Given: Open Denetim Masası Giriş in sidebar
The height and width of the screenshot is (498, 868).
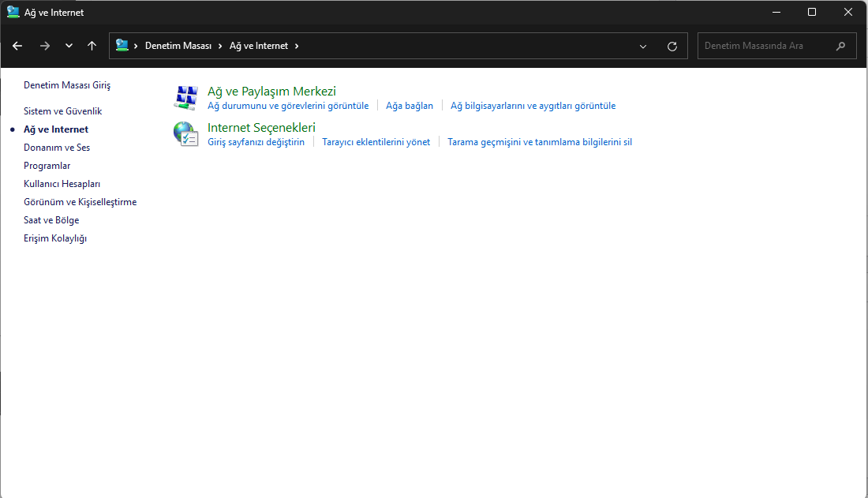Looking at the screenshot, I should tap(67, 85).
